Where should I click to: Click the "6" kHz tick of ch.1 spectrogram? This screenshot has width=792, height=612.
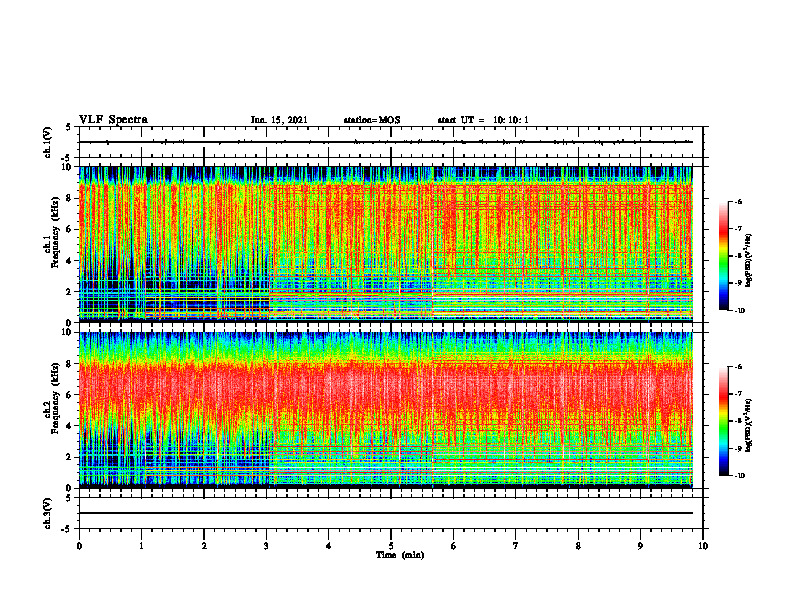point(70,229)
